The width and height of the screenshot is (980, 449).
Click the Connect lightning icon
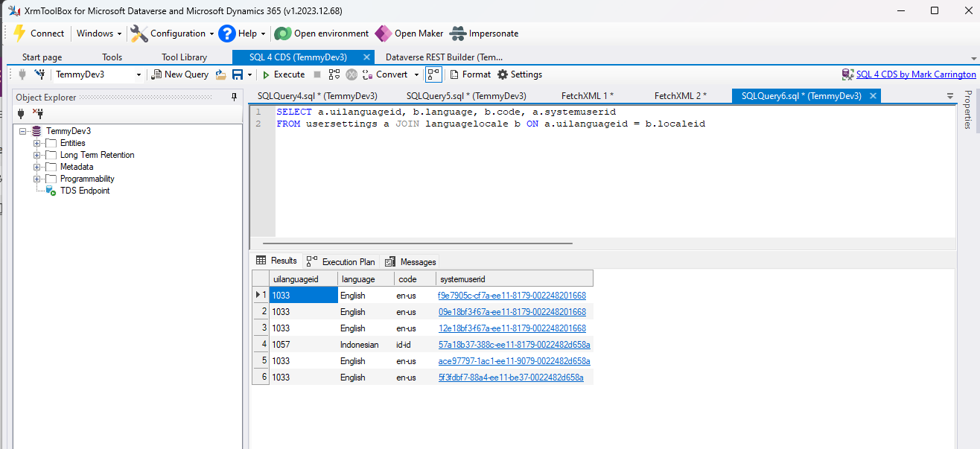[x=19, y=34]
